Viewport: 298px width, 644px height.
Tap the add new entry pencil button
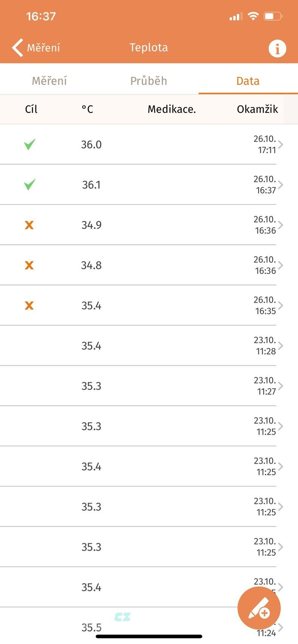(x=259, y=608)
